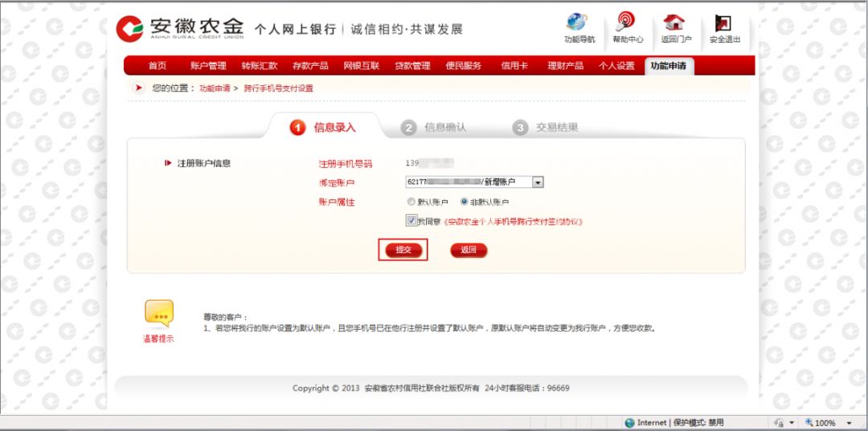Click the 保护模式: 禁用 status text
This screenshot has width=868, height=431.
click(698, 423)
